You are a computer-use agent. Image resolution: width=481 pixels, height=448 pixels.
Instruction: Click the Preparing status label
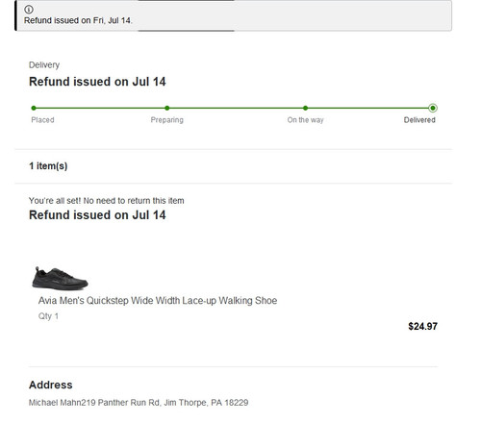[x=167, y=120]
